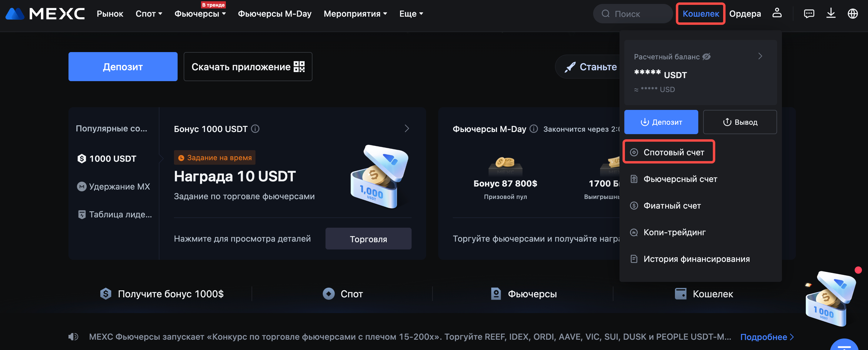
Task: Click the large blue Депозит button
Action: (x=123, y=67)
